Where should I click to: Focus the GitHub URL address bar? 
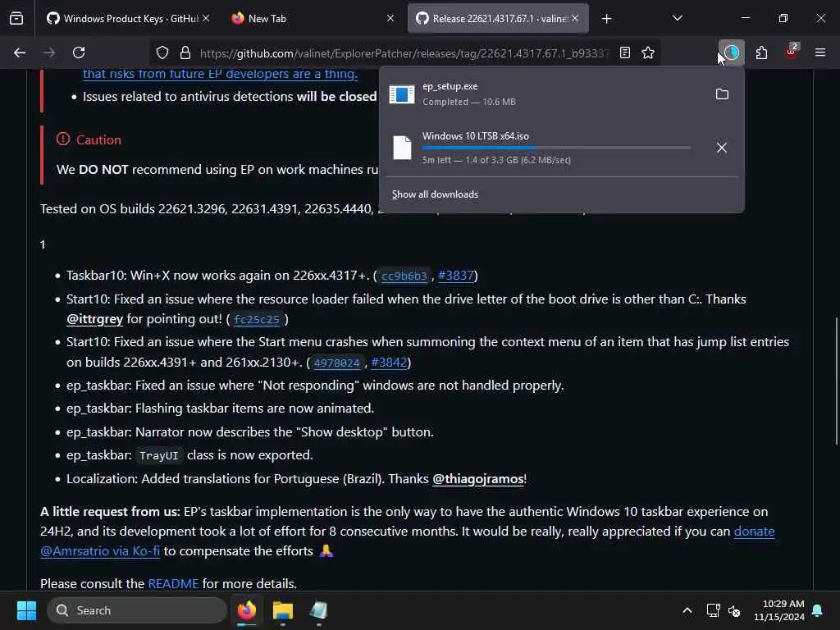pyautogui.click(x=404, y=53)
